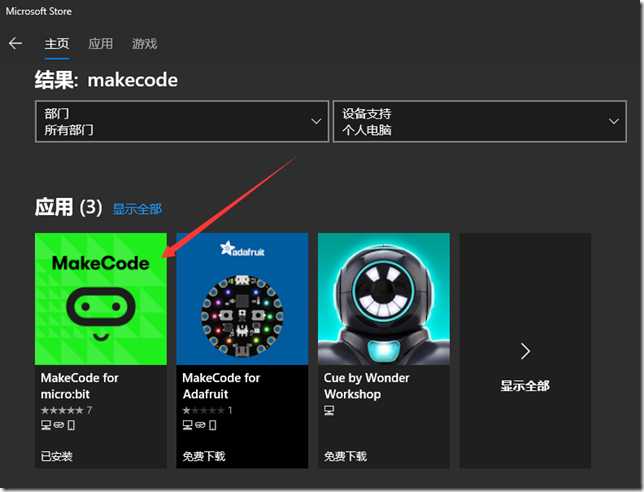Click the Microsoft Store window title
644x492 pixels.
pyautogui.click(x=39, y=11)
